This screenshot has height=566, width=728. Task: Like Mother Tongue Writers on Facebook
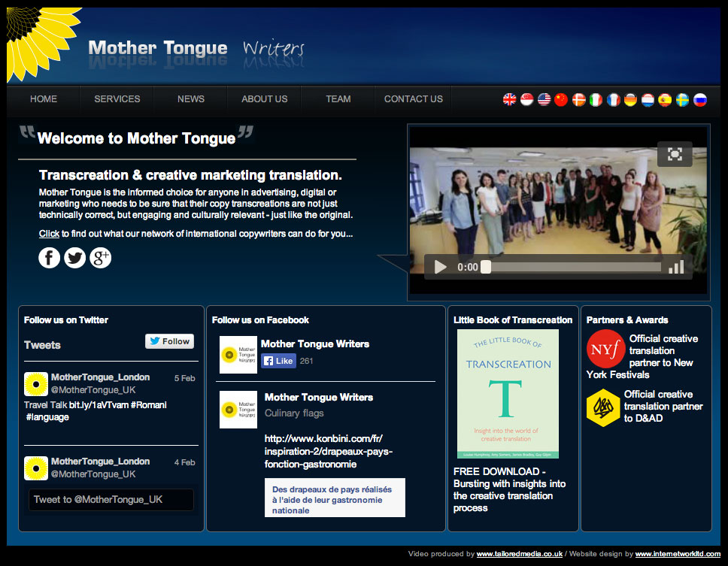[278, 361]
